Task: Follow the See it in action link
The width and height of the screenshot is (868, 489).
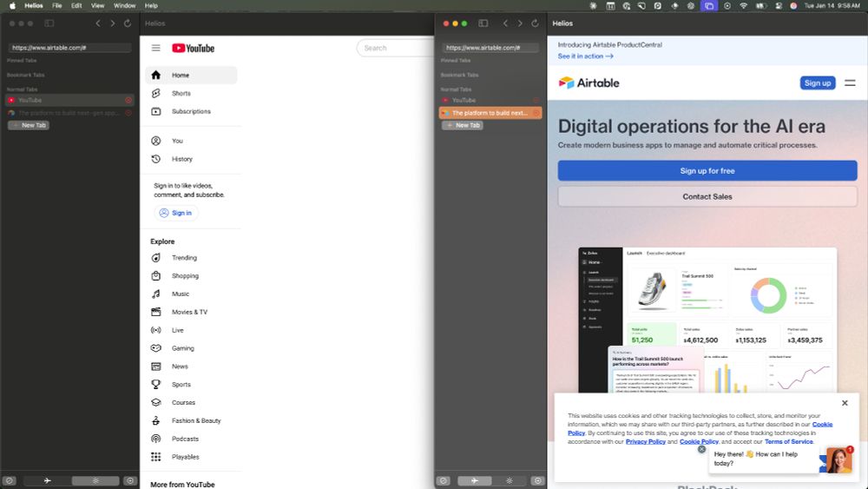Action: coord(585,56)
